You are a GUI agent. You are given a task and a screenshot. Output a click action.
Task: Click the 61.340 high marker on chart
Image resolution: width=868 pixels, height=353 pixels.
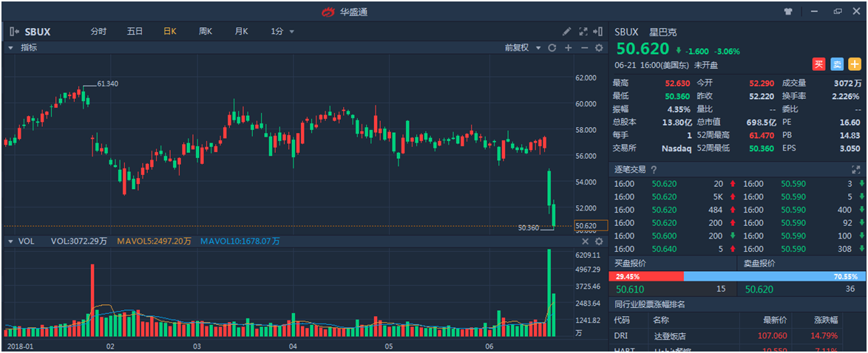[x=107, y=83]
